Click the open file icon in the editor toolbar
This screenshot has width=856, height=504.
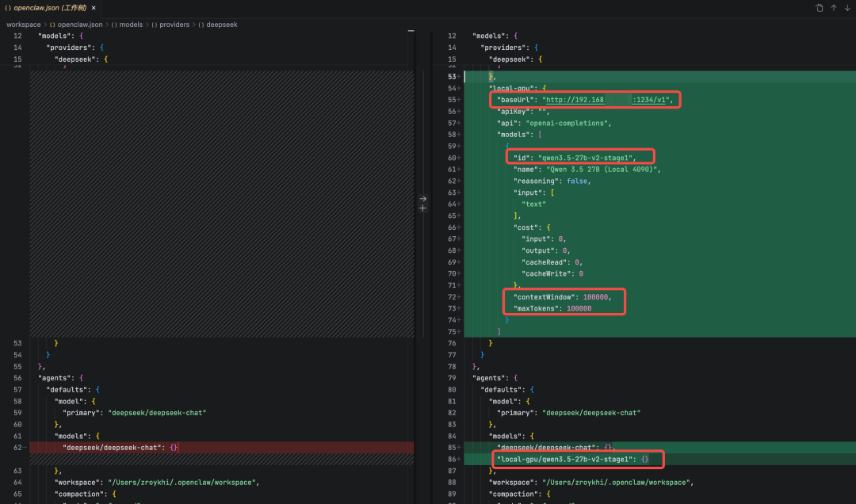[819, 8]
